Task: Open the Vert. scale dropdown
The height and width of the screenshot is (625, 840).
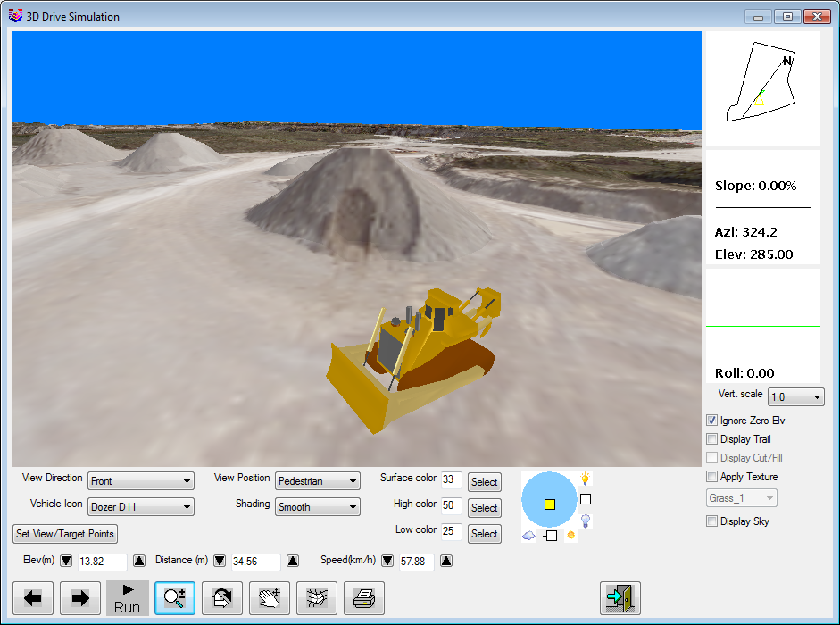Action: click(795, 396)
